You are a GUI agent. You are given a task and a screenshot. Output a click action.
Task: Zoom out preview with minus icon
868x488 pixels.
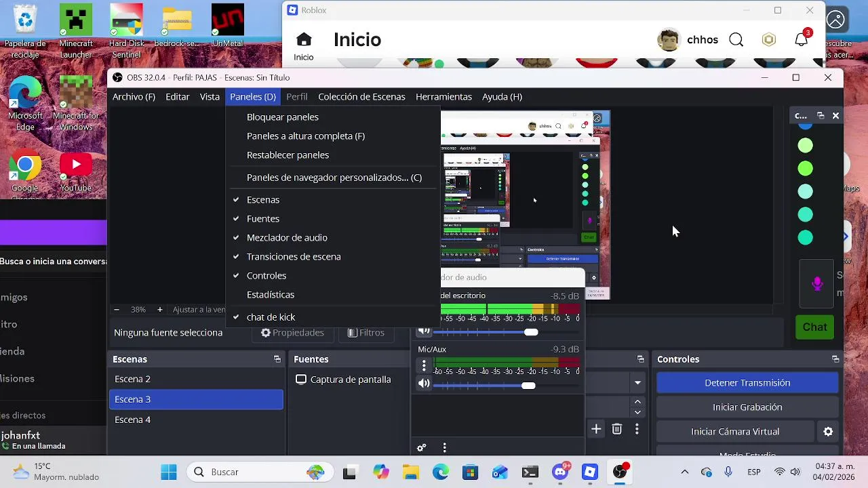[x=117, y=309]
